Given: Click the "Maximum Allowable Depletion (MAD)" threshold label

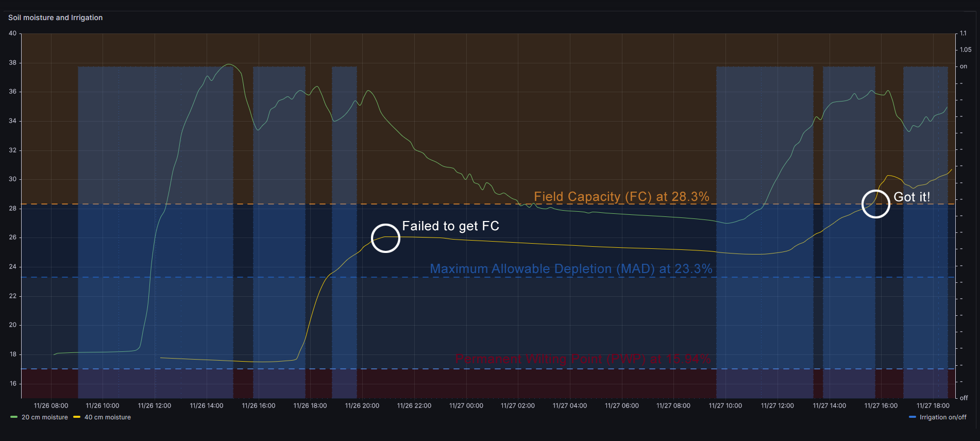Looking at the screenshot, I should coord(571,269).
